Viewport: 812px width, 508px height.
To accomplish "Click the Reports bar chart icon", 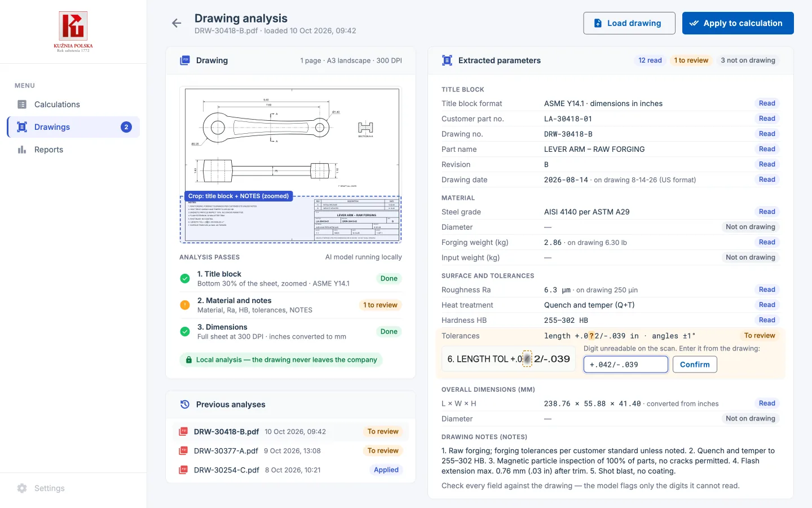I will coord(22,150).
